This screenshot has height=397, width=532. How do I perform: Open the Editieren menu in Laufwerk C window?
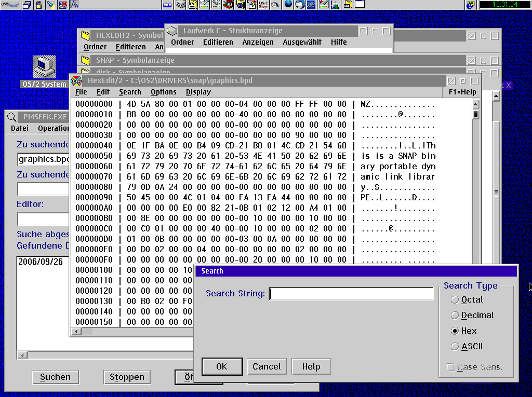tap(218, 43)
